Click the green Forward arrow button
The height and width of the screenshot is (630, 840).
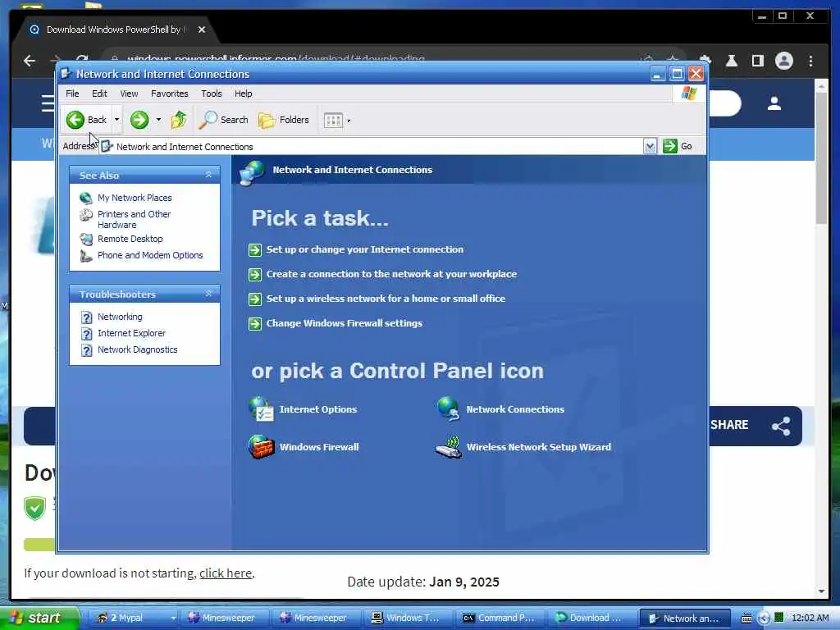click(139, 120)
